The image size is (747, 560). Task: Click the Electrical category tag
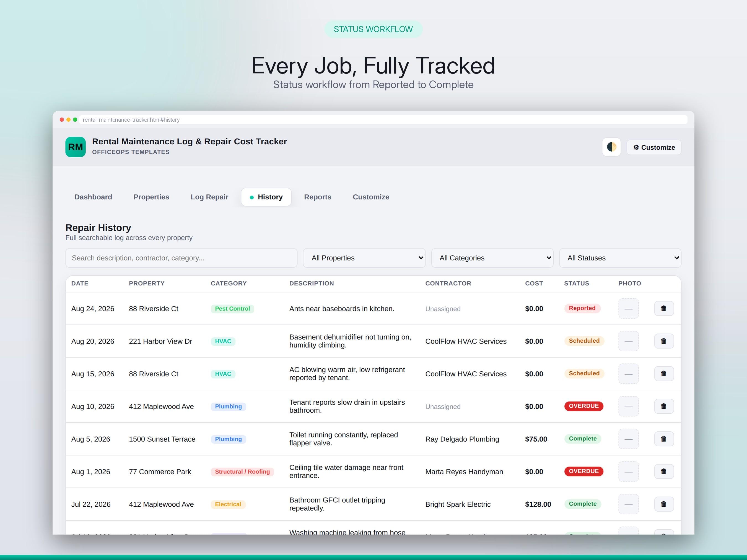(228, 504)
